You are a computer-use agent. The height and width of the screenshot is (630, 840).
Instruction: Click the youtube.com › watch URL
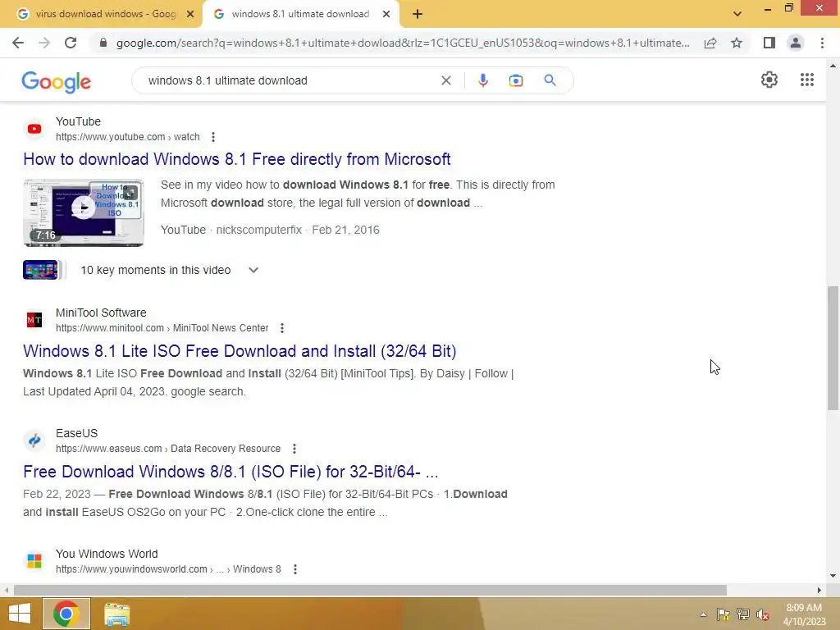point(127,137)
